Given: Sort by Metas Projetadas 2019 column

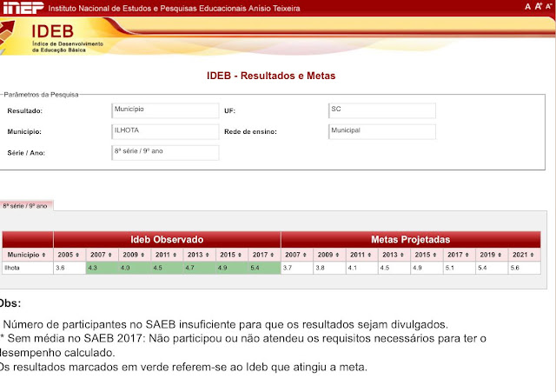Looking at the screenshot, I should (x=492, y=255).
